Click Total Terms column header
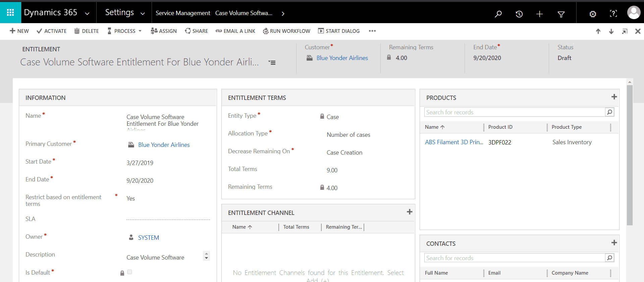This screenshot has width=644, height=282. click(296, 227)
